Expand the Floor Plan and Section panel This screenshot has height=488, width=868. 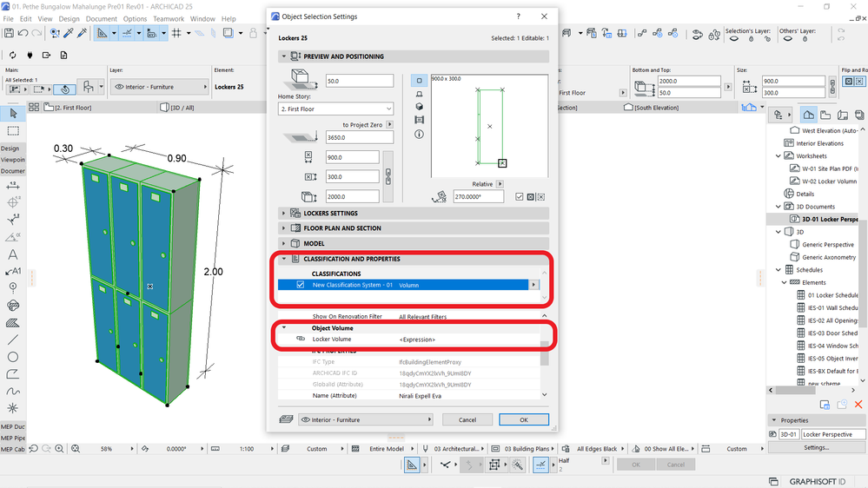coord(284,228)
